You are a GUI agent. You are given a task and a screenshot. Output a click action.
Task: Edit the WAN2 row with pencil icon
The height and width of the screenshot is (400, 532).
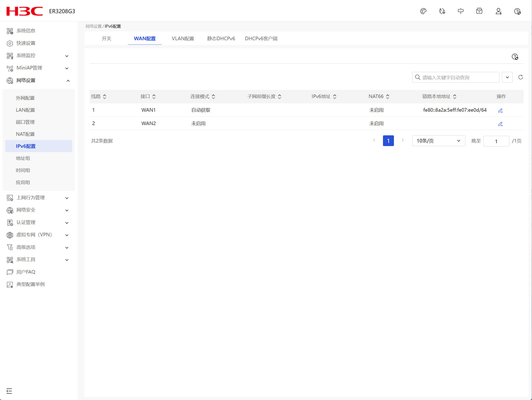pyautogui.click(x=500, y=124)
